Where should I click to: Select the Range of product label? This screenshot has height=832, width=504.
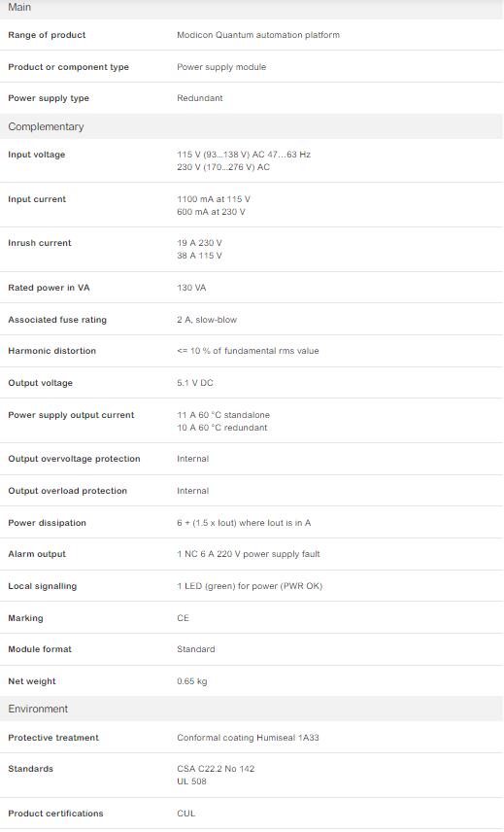(47, 35)
